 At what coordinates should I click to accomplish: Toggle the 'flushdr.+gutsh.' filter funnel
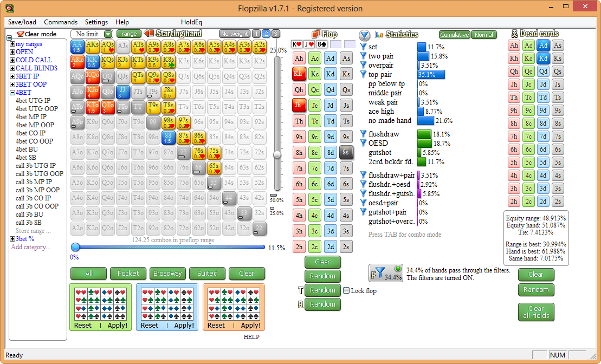tap(363, 193)
